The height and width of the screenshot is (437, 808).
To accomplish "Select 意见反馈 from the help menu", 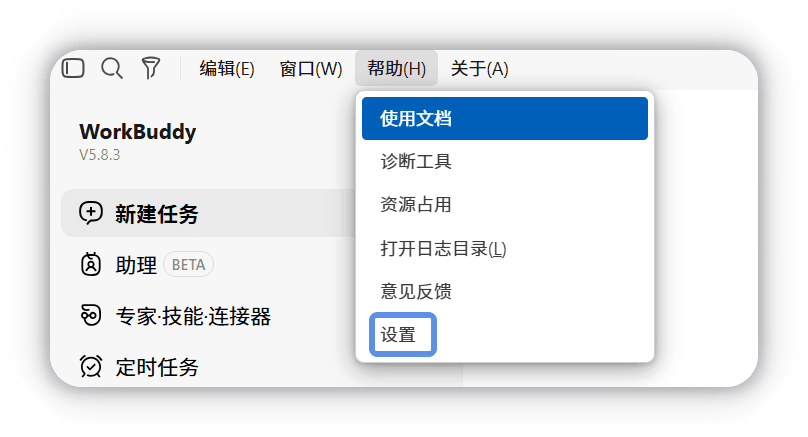I will pyautogui.click(x=504, y=291).
